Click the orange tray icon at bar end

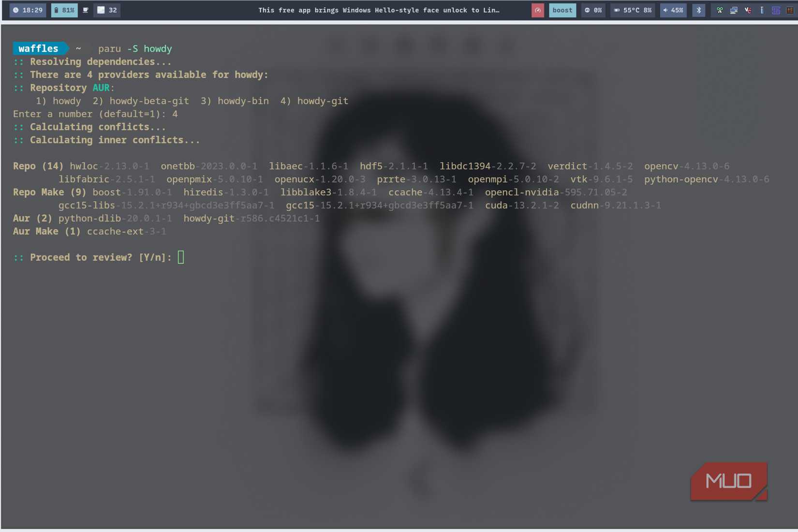pyautogui.click(x=790, y=10)
